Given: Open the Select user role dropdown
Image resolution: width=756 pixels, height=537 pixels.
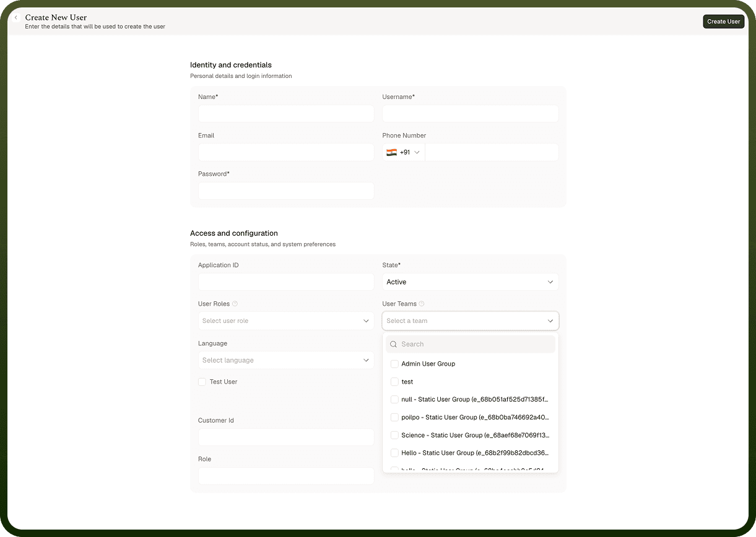Looking at the screenshot, I should pyautogui.click(x=286, y=320).
